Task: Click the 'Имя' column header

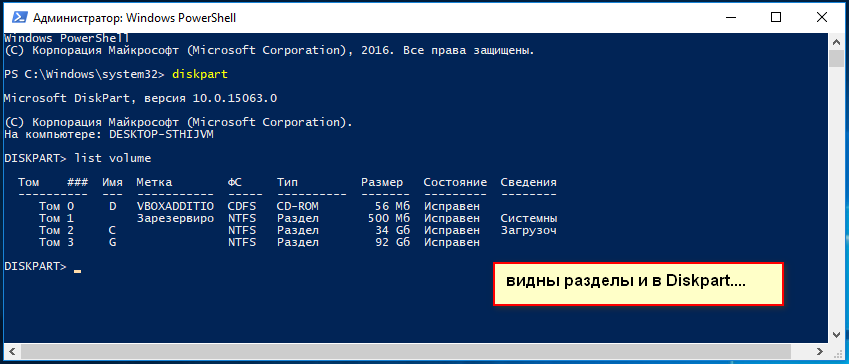Action: click(112, 183)
